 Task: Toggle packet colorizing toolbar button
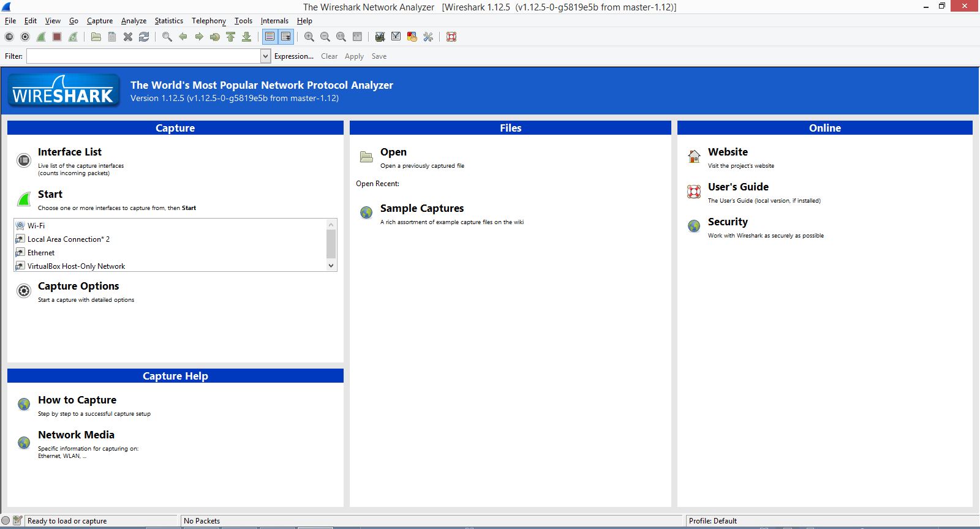pos(270,37)
